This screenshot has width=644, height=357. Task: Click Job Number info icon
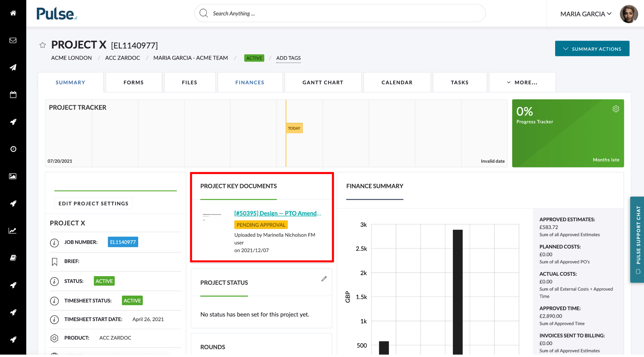(x=54, y=243)
